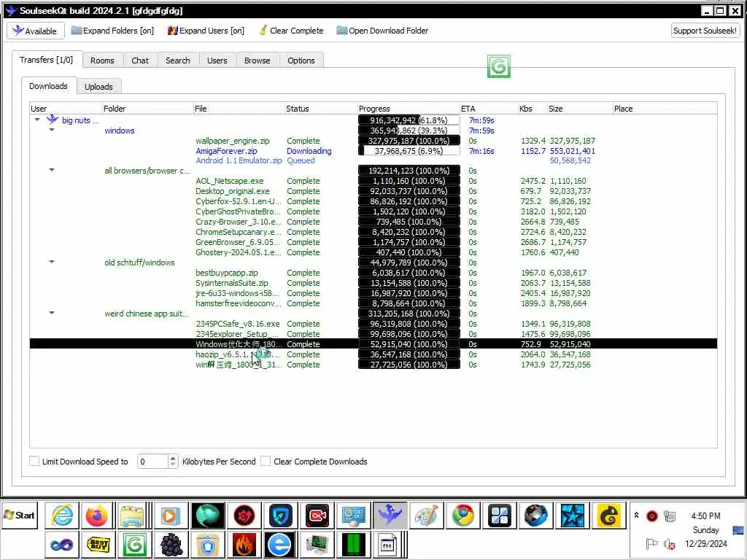Sort by the Size column header

click(x=579, y=109)
